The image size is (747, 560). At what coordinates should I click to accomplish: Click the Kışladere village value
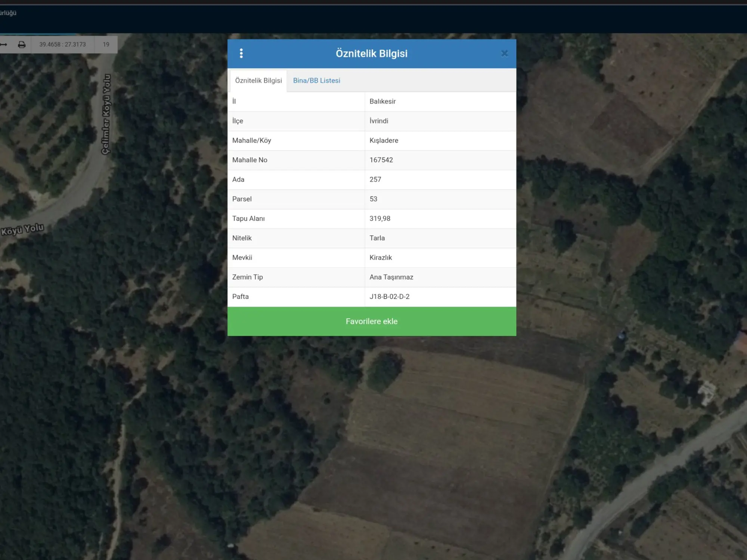(384, 140)
